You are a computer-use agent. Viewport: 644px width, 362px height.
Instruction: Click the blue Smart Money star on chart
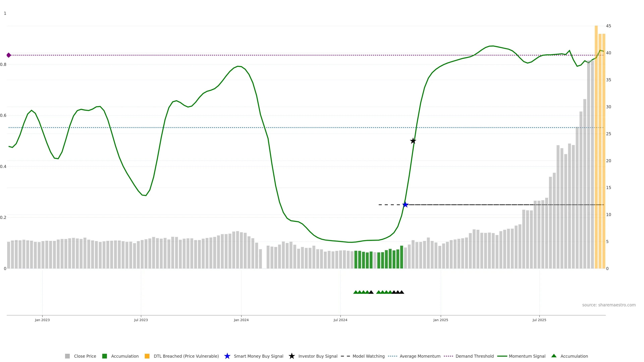point(405,205)
